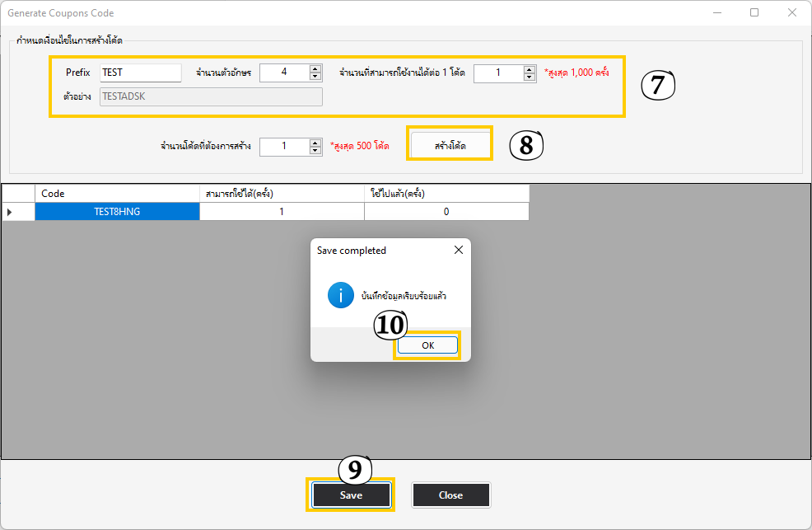The image size is (812, 530).
Task: Click the row selector arrow beside TEST8HNG
Action: click(10, 212)
